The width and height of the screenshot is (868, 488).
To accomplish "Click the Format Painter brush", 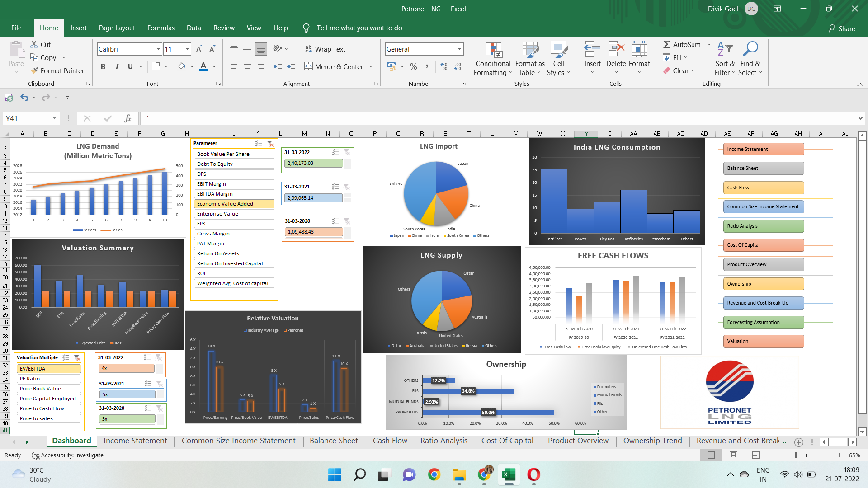I will 34,70.
